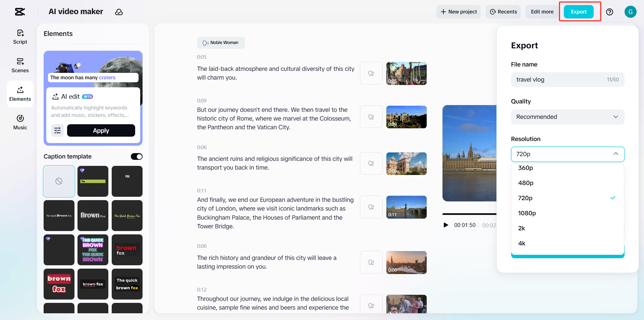The image size is (644, 320).
Task: Open the user profile avatar
Action: pos(630,12)
